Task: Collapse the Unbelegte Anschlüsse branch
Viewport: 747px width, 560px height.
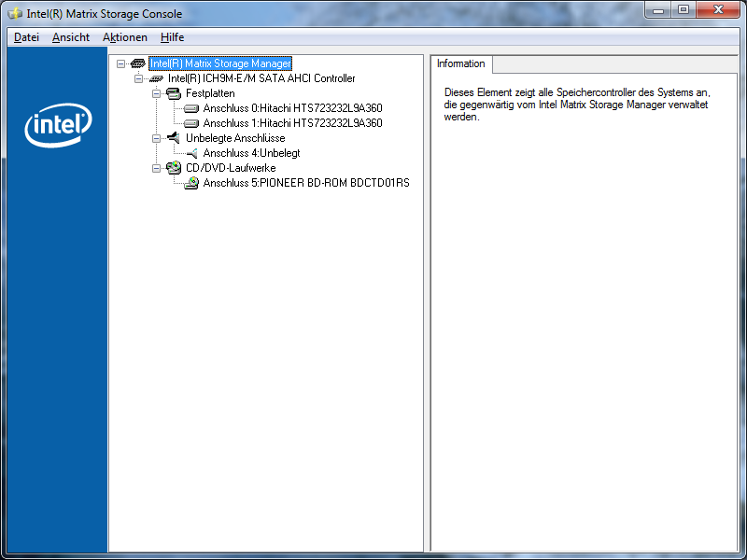Action: coord(156,138)
